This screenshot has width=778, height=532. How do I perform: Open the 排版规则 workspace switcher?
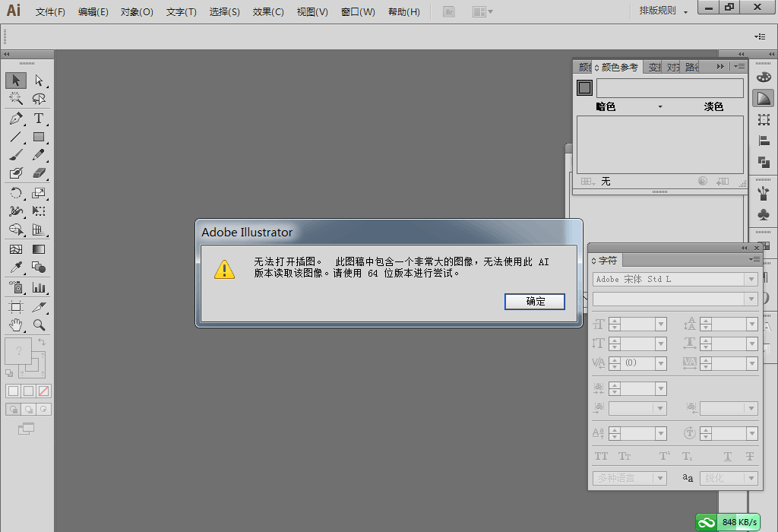click(663, 11)
